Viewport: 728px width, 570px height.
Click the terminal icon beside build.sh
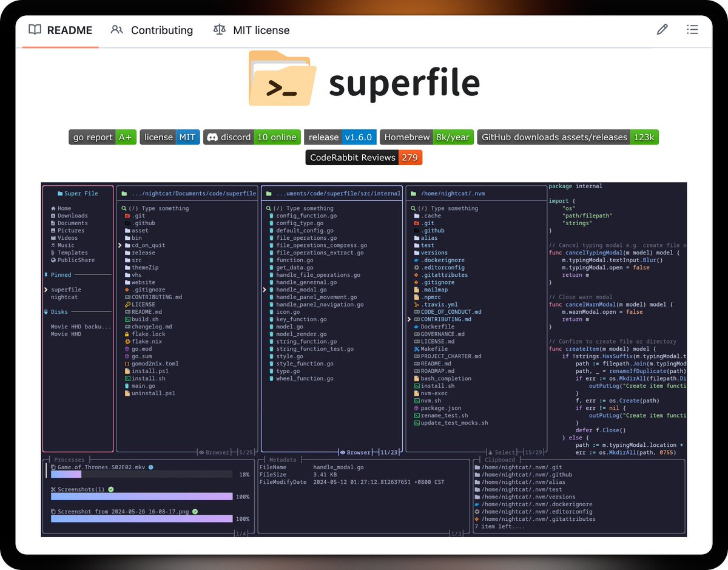click(127, 319)
